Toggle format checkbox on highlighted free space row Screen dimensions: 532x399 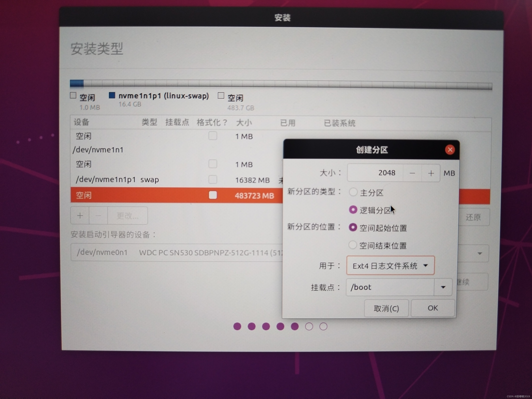(213, 195)
